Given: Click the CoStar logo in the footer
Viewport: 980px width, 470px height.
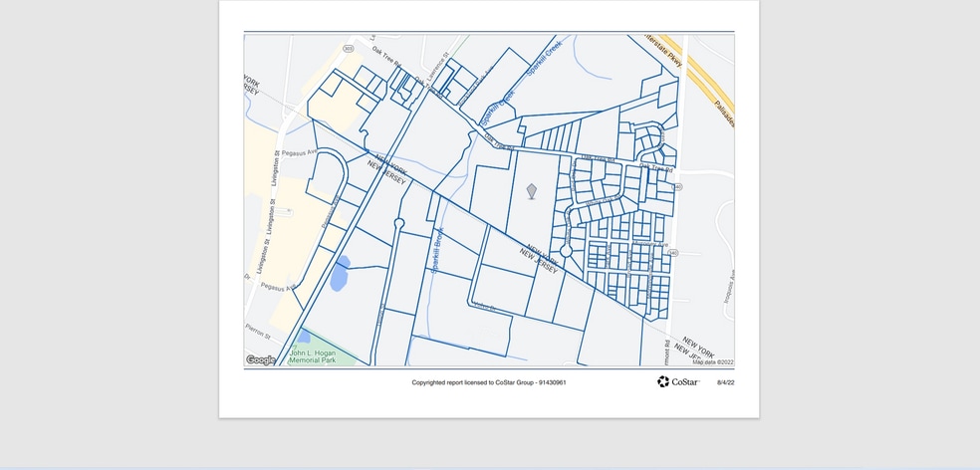Looking at the screenshot, I should pyautogui.click(x=678, y=381).
